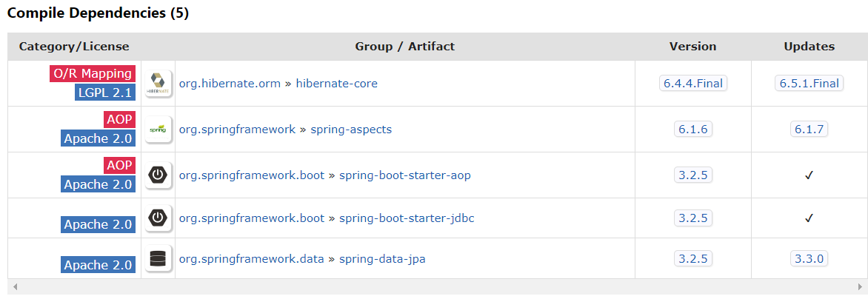Click the spring-data-jpa database icon
Viewport: 868px width, 299px height.
click(x=158, y=258)
